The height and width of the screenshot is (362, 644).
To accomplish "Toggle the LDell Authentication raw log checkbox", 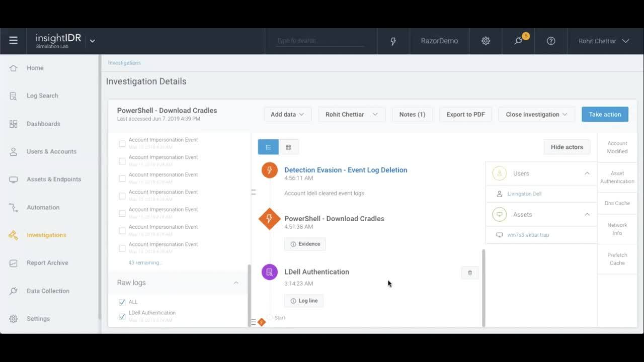I will [122, 316].
